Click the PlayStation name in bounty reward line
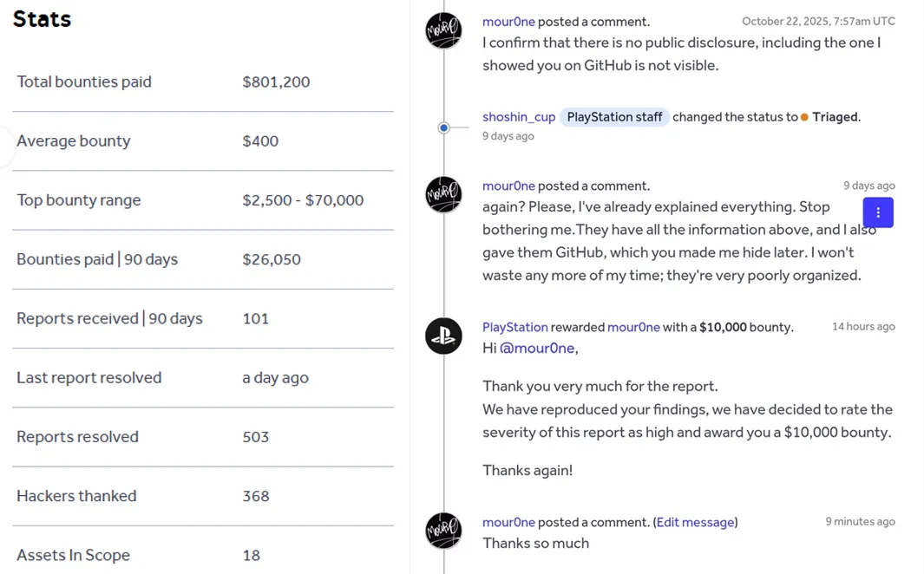Viewport: 924px width, 574px height. [515, 328]
